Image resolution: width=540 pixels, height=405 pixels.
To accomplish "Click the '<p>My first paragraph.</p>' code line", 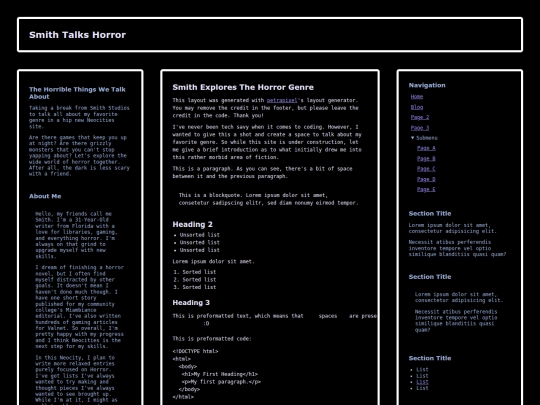I will click(x=221, y=382).
